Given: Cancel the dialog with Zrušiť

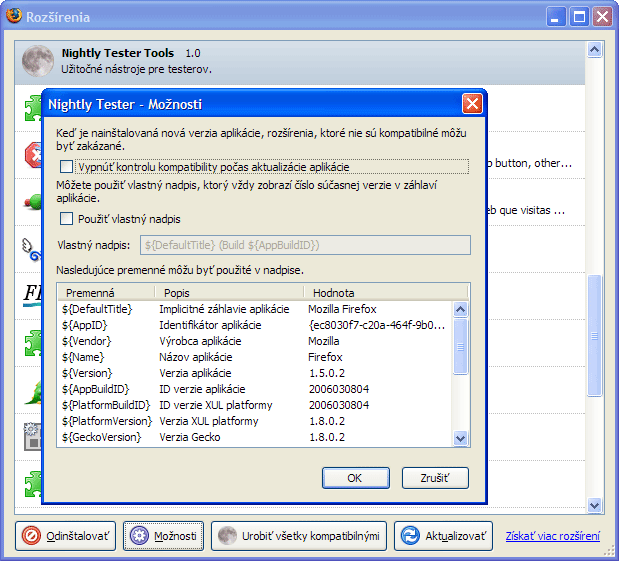Looking at the screenshot, I should tap(435, 478).
